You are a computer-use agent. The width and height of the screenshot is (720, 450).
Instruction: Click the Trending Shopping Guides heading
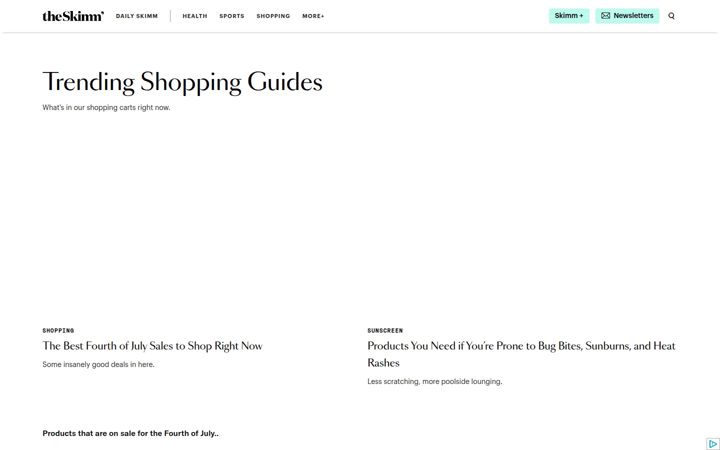[x=182, y=82]
